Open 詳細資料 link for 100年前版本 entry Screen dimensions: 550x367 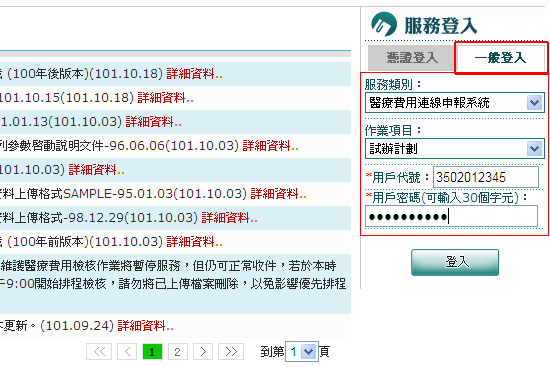pos(194,242)
